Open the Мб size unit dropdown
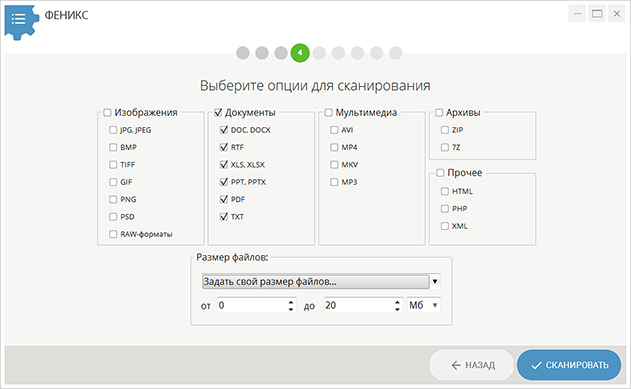Image resolution: width=631 pixels, height=389 pixels. click(424, 305)
